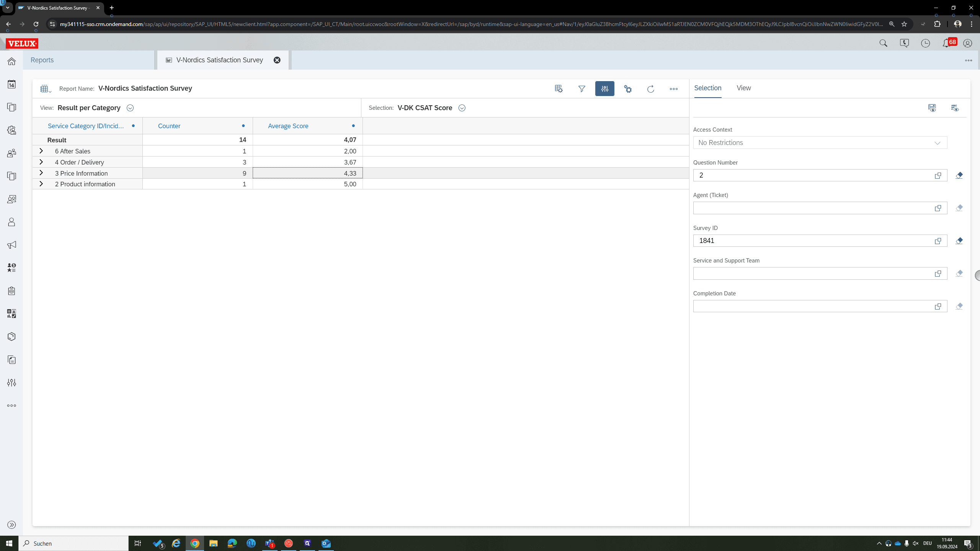Expand the 3 Price Information row
Image resolution: width=980 pixels, height=551 pixels.
click(41, 173)
